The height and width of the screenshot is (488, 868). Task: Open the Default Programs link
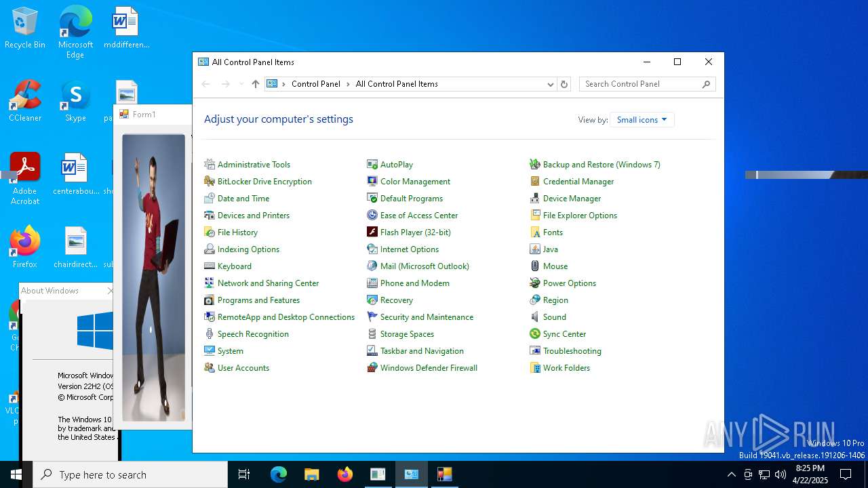[x=412, y=199]
